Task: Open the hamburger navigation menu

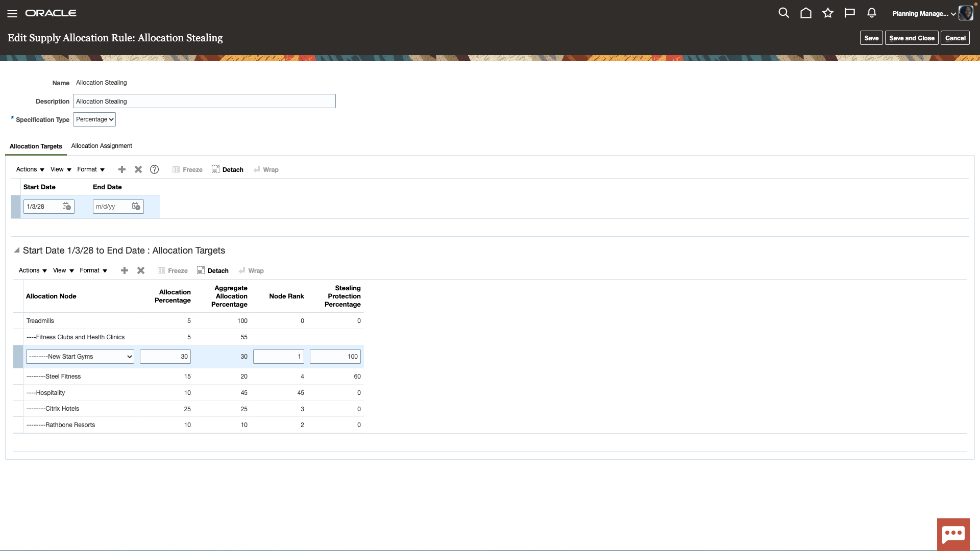Action: [x=12, y=14]
